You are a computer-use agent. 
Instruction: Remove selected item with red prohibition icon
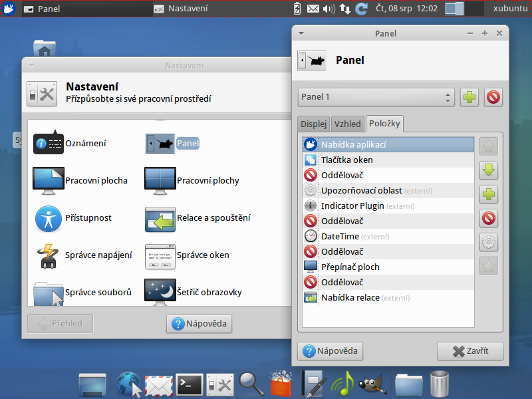pos(489,218)
